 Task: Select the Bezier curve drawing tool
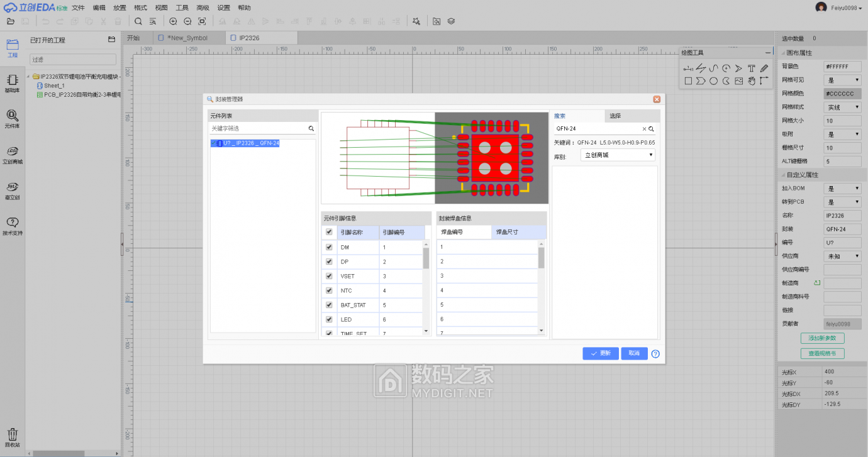[713, 68]
